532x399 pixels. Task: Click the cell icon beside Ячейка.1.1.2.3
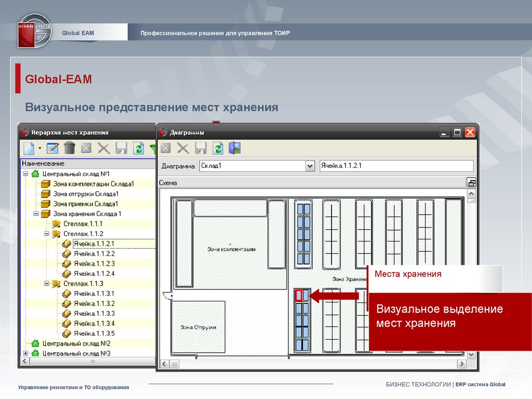pos(67,263)
